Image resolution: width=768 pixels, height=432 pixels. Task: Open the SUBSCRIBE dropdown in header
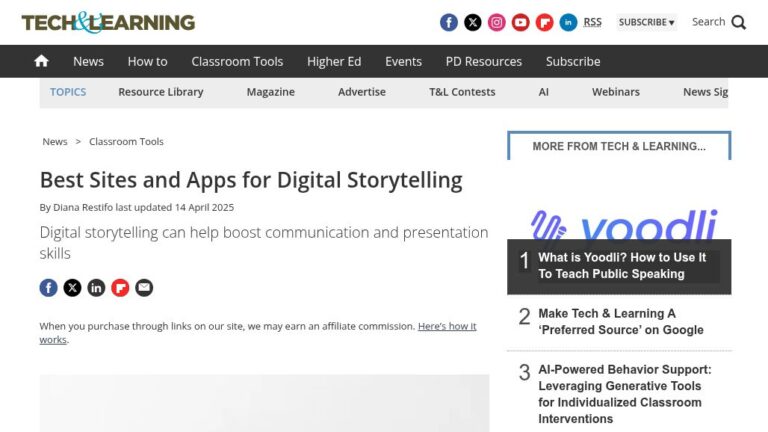pos(647,23)
